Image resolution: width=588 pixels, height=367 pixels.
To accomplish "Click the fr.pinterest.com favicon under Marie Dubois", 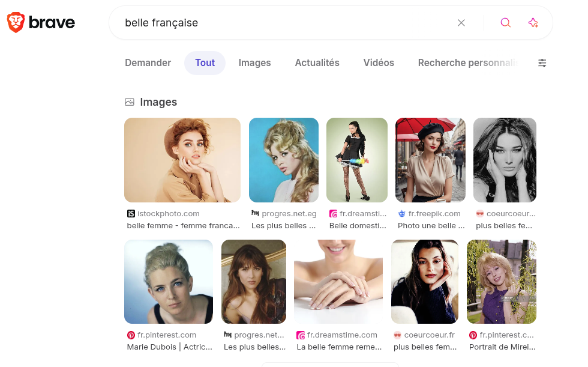I will click(x=131, y=335).
